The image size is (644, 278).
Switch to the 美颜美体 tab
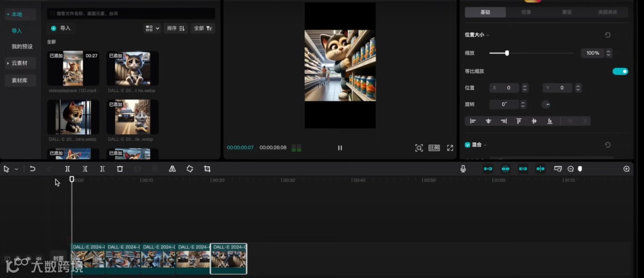tap(608, 13)
